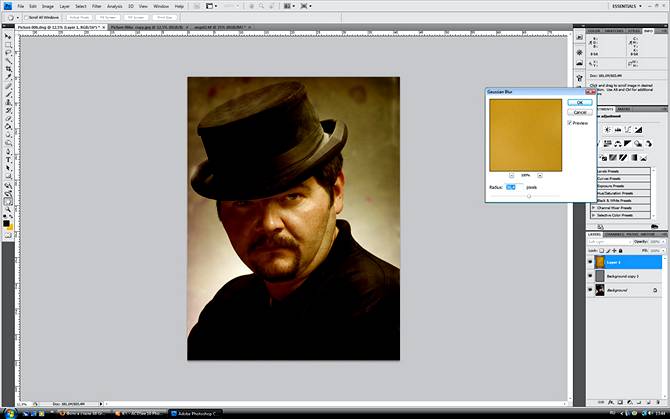Select the Move tool in toolbox
Viewport: 670px width, 419px height.
[x=8, y=37]
